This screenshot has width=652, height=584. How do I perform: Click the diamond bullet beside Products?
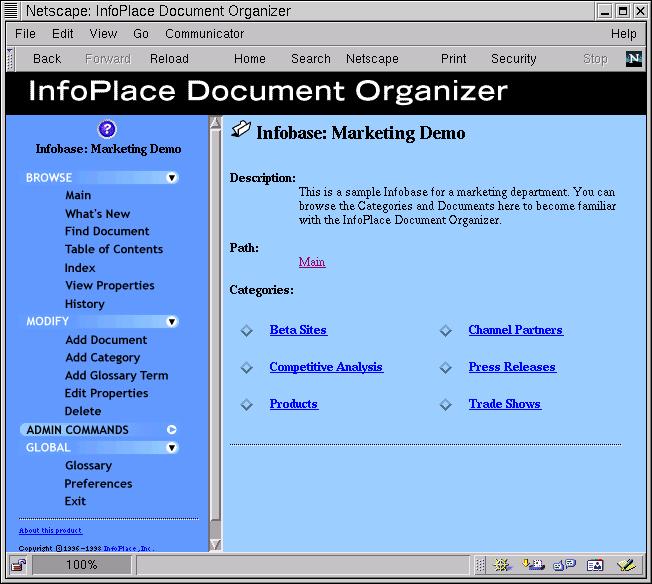(x=247, y=405)
